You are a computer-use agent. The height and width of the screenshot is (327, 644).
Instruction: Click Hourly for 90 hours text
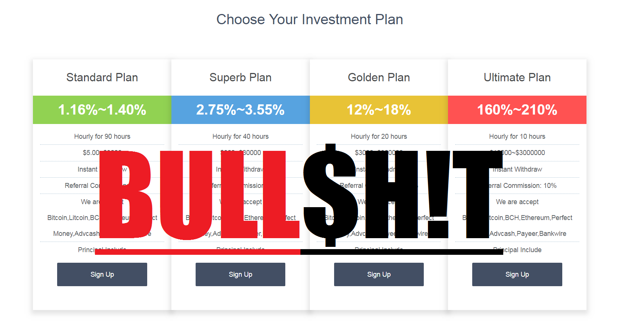[102, 136]
